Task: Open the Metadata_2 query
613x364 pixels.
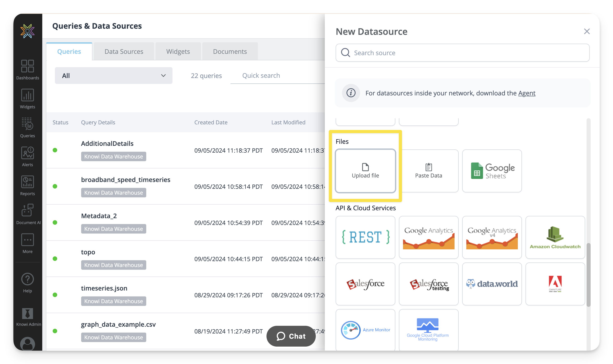Action: (x=99, y=216)
